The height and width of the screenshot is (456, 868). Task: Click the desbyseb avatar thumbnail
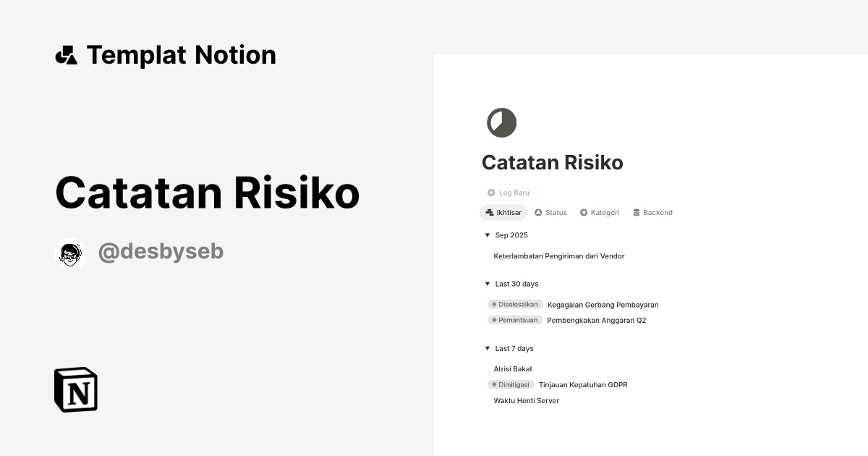[x=70, y=253]
